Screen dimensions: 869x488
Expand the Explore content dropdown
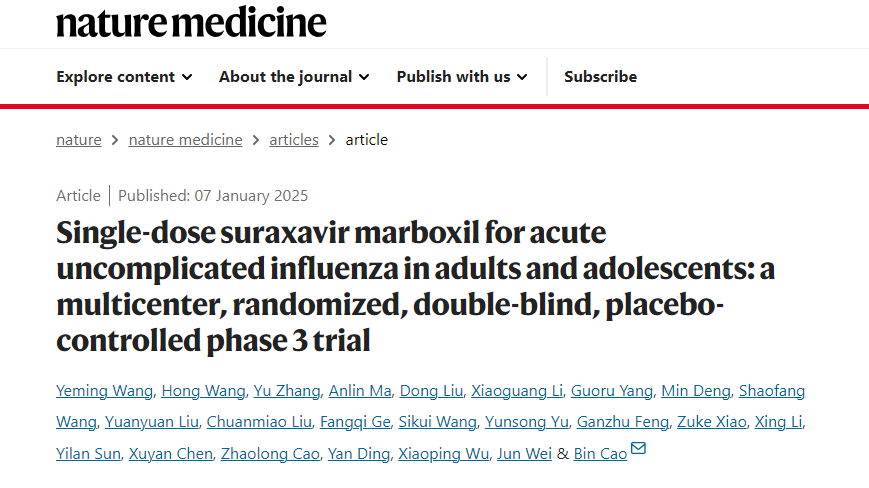[124, 76]
